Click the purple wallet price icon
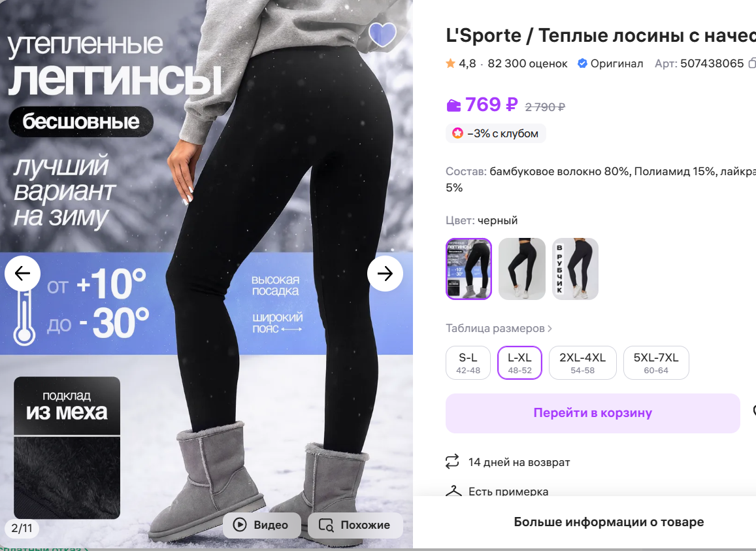Image resolution: width=756 pixels, height=551 pixels. pyautogui.click(x=453, y=105)
